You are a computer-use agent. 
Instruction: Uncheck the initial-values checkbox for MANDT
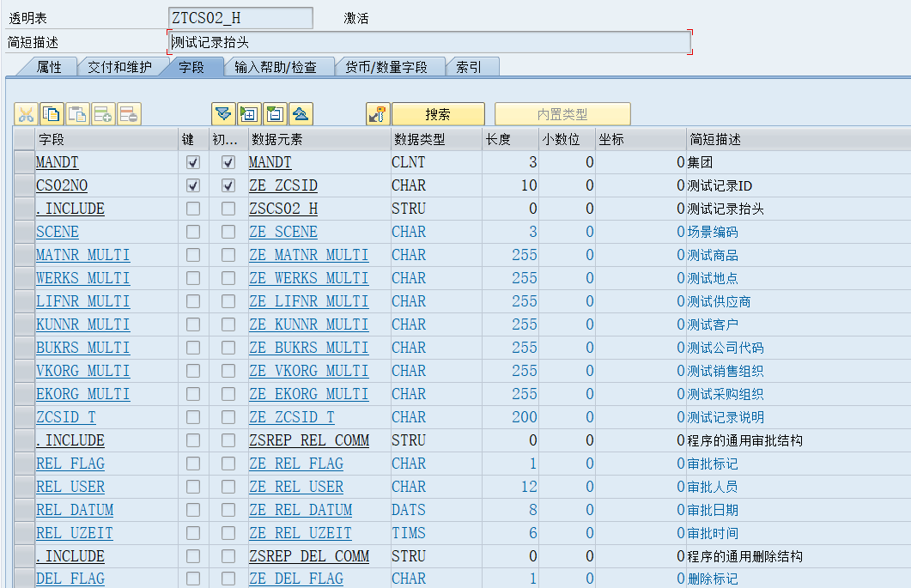[x=228, y=163]
